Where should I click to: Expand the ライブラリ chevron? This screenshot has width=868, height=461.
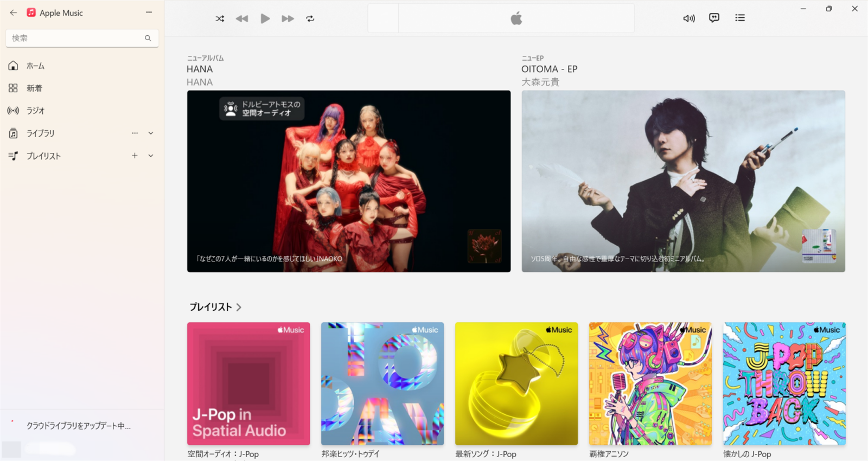(151, 133)
